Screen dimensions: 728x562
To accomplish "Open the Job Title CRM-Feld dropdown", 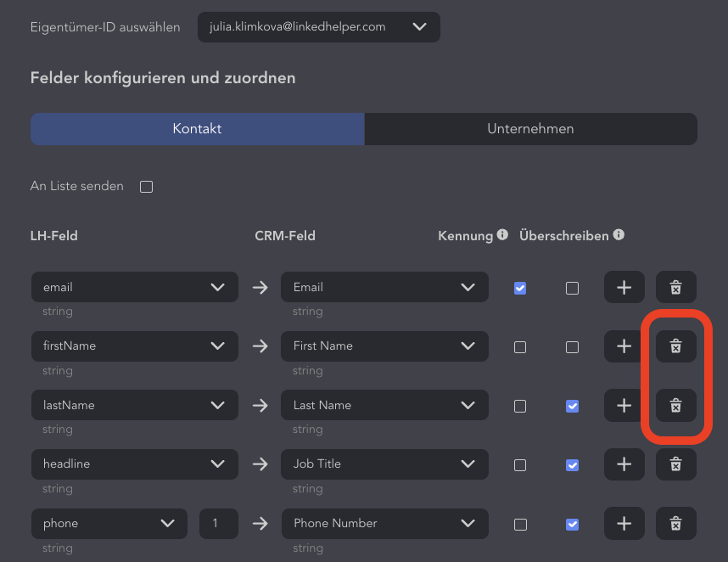I will tap(384, 464).
